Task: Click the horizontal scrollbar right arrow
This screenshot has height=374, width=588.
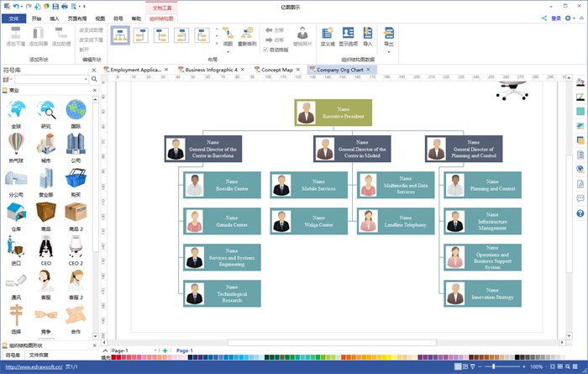Action: pos(562,342)
